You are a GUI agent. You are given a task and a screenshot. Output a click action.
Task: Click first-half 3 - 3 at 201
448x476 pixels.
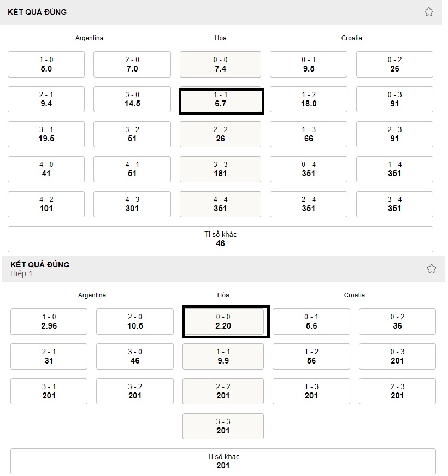click(223, 426)
